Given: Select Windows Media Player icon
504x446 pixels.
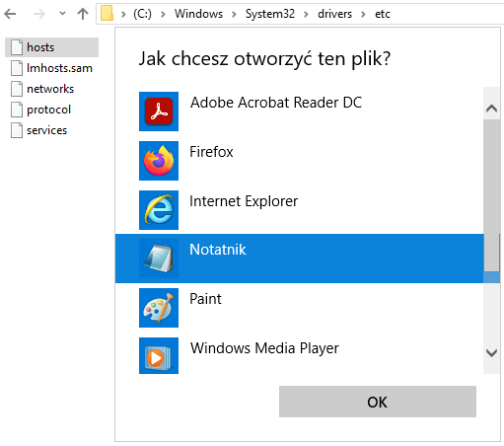Looking at the screenshot, I should click(159, 355).
